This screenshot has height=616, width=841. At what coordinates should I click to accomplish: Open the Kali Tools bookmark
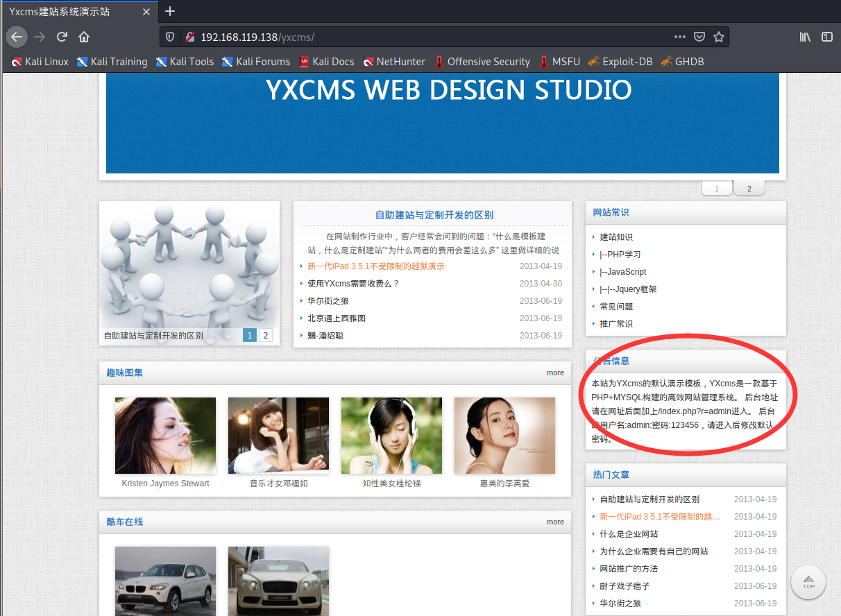tap(185, 62)
